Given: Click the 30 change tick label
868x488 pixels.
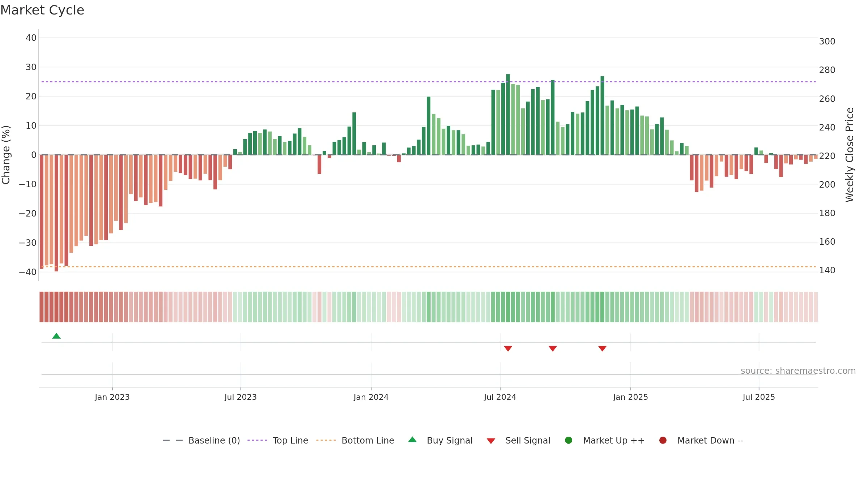Looking at the screenshot, I should click(31, 67).
